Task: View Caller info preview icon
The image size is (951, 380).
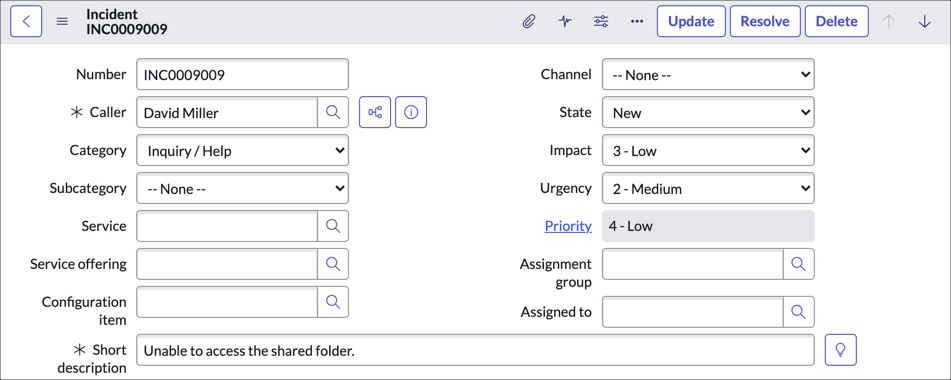Action: click(x=411, y=112)
